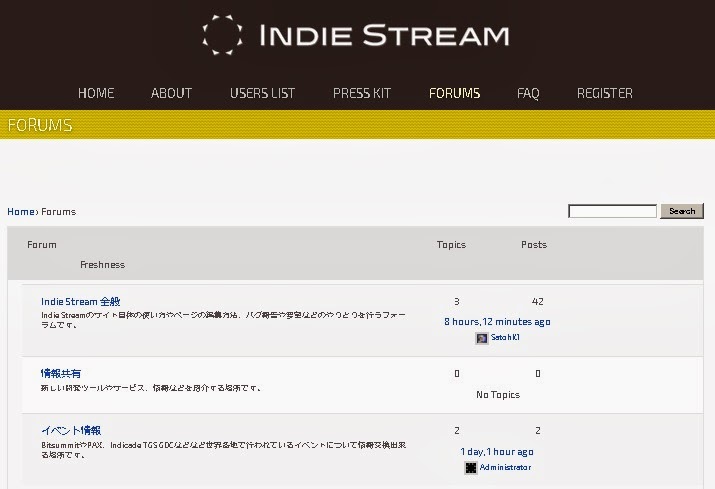Visit the SatohK1 user profile link
Image resolution: width=715 pixels, height=489 pixels.
[x=505, y=338]
